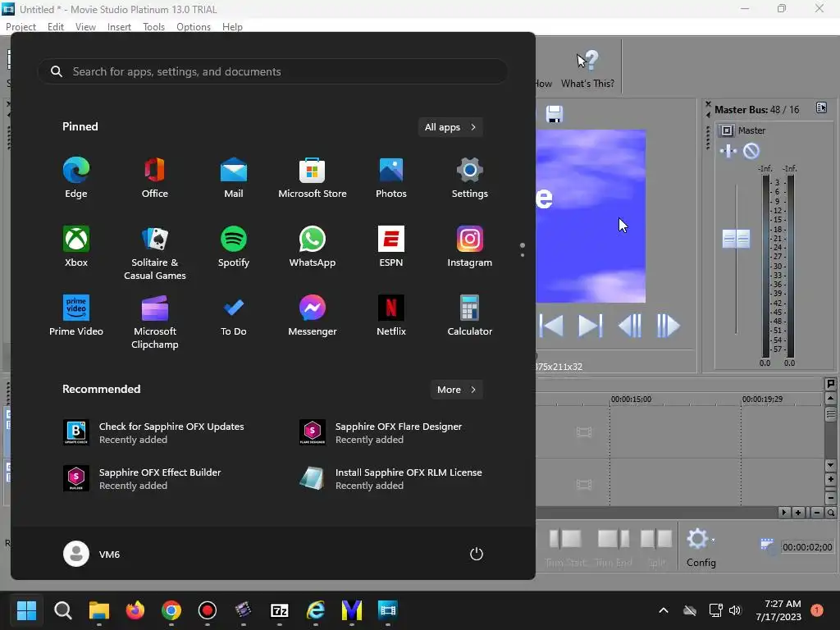Expand All apps list
Image resolution: width=840 pixels, height=630 pixels.
[450, 127]
